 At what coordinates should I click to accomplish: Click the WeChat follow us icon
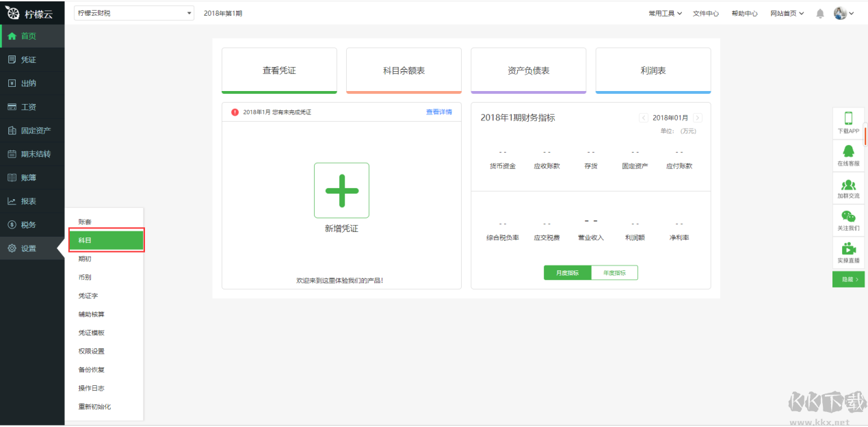pyautogui.click(x=848, y=217)
